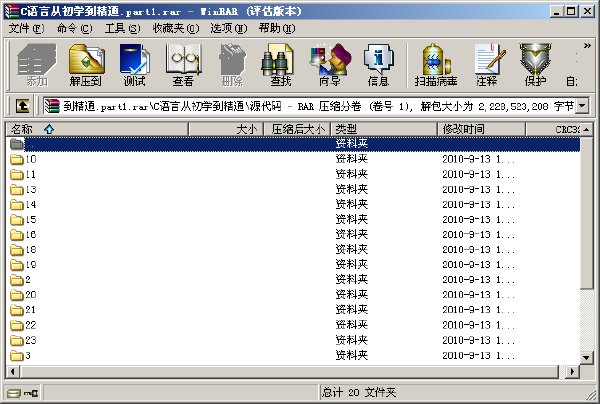Sort by CRC32 column header

(553, 129)
